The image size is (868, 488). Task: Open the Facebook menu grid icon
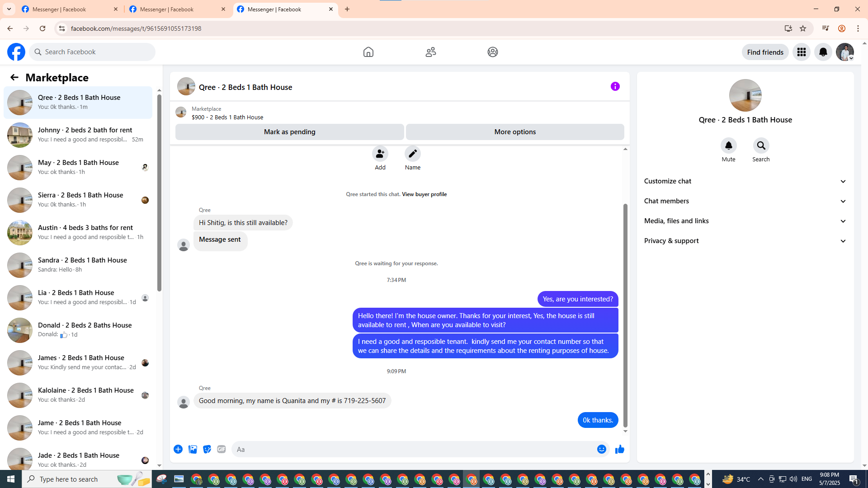point(801,52)
